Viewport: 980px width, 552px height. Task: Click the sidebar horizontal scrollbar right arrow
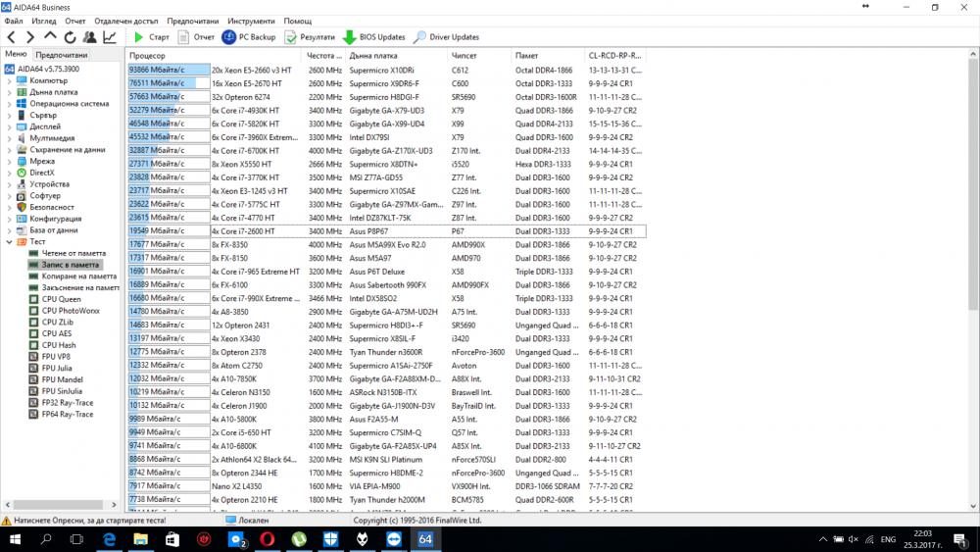pyautogui.click(x=114, y=505)
